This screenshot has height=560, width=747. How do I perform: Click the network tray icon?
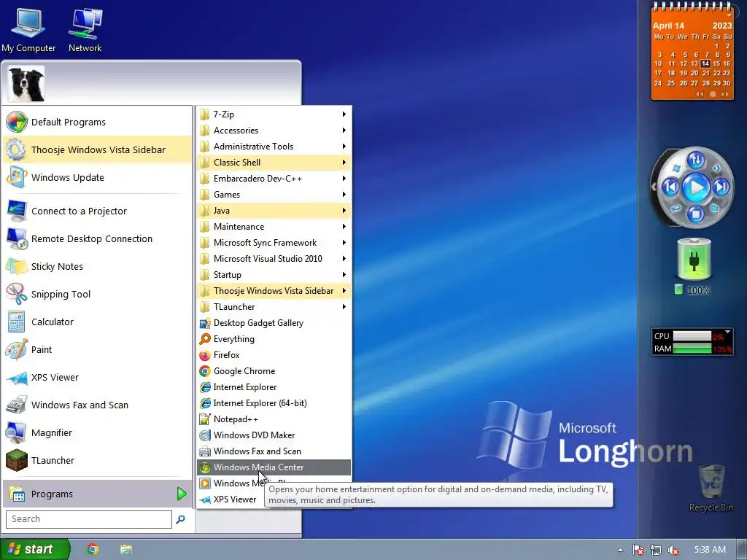(x=656, y=550)
